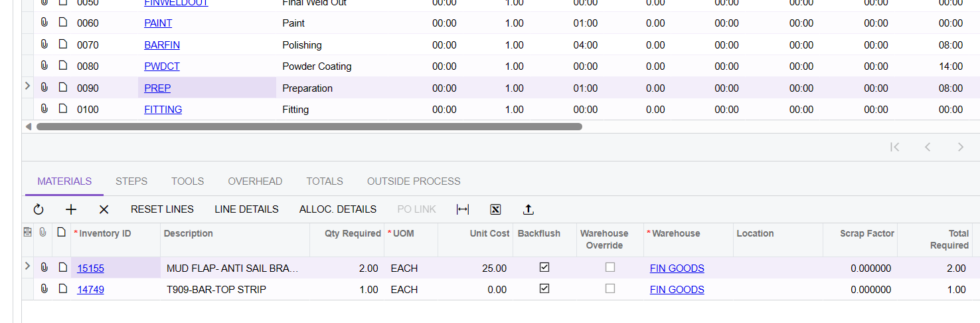This screenshot has height=323, width=980.
Task: Delete the selected material row
Action: (104, 209)
